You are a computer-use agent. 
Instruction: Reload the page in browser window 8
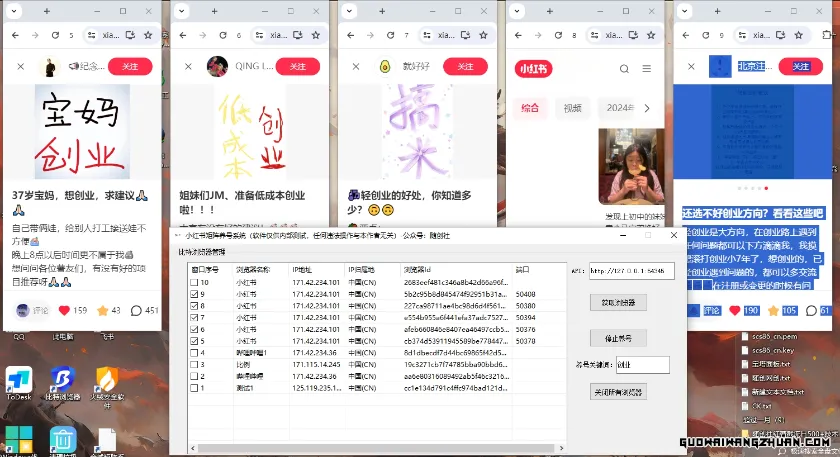pyautogui.click(x=558, y=35)
